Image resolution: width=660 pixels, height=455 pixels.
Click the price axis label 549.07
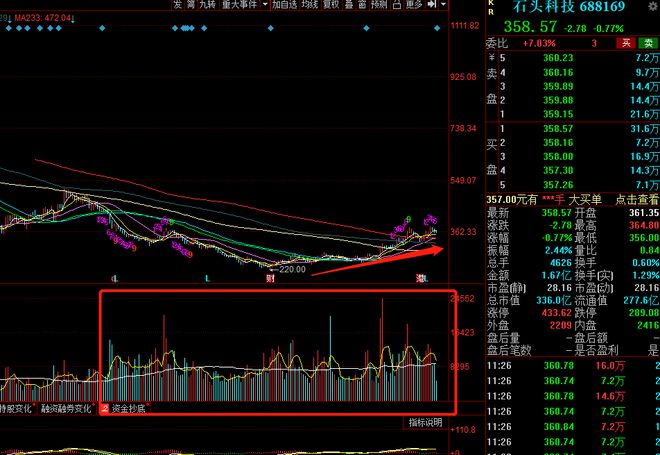click(463, 180)
